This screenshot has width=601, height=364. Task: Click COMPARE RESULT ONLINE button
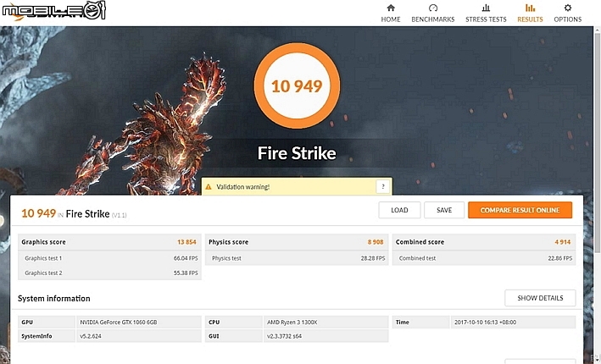[x=520, y=210]
